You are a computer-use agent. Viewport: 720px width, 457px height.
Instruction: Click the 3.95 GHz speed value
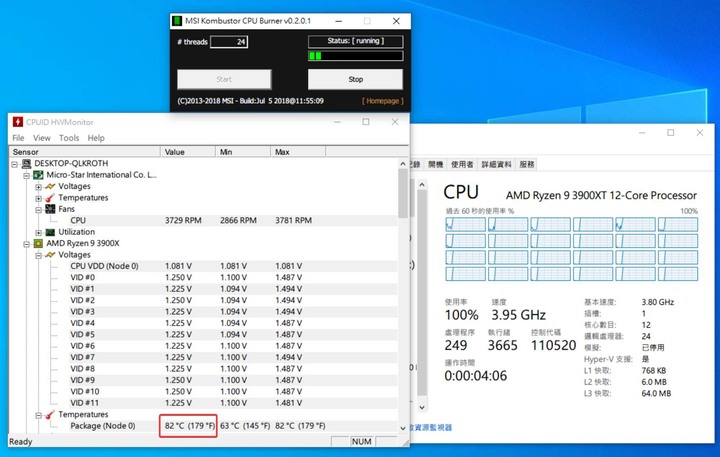coord(518,315)
